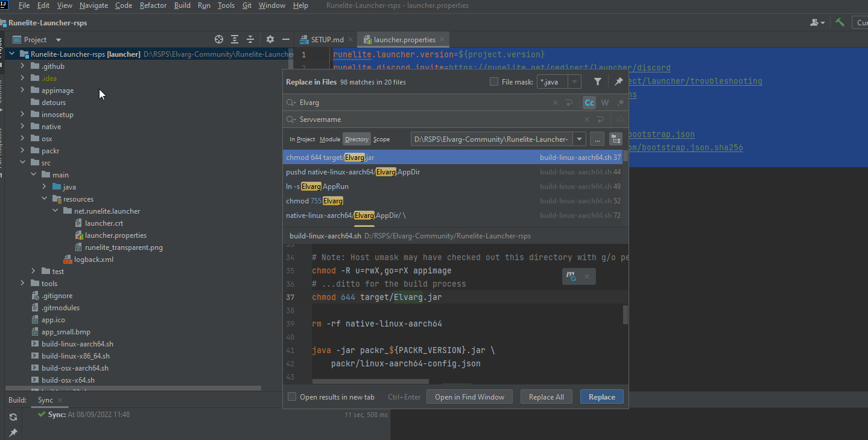
Task: Open the Project view selector dropdown
Action: pyautogui.click(x=59, y=40)
